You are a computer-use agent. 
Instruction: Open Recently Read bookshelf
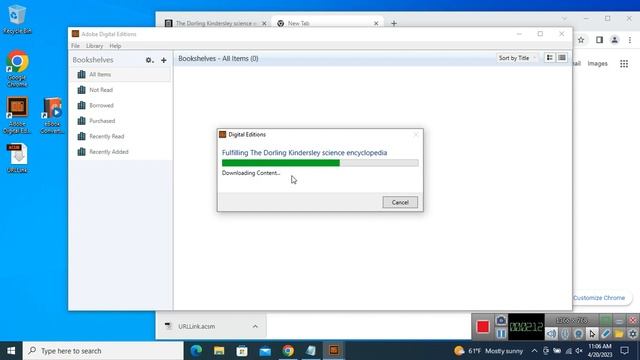point(120,136)
